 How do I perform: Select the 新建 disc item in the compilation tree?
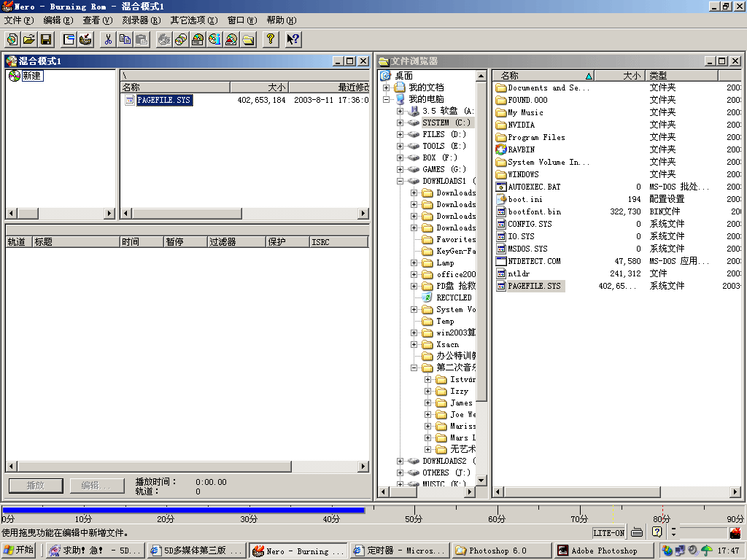click(x=32, y=76)
